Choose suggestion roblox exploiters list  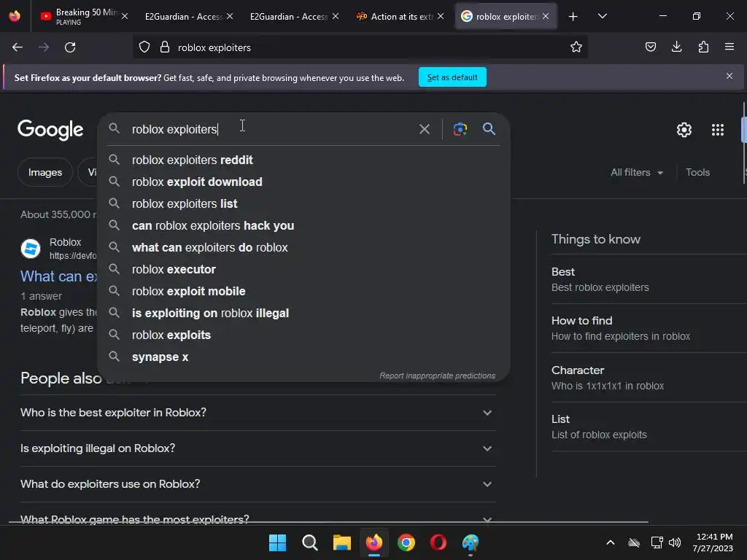point(303,204)
